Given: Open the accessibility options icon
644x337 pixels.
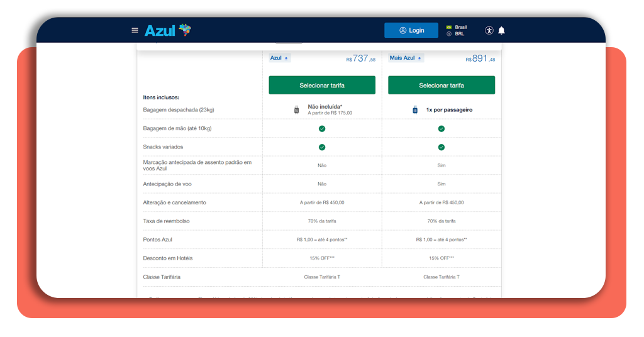Looking at the screenshot, I should click(x=489, y=30).
